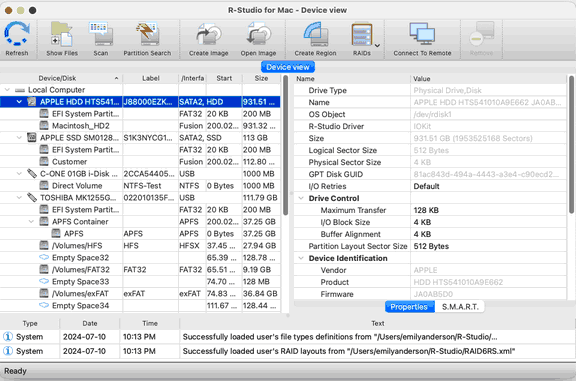
Task: Click the device tree vertical scrollbar
Action: (285, 145)
